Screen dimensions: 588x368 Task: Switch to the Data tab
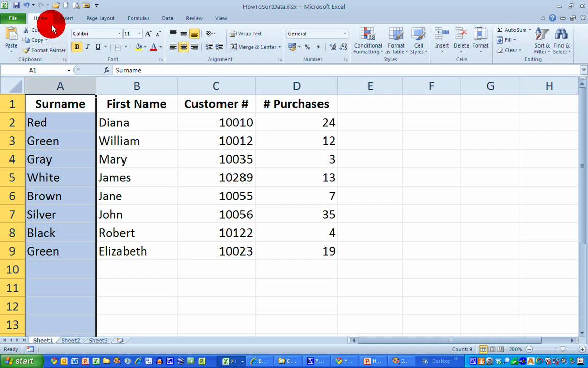(167, 18)
